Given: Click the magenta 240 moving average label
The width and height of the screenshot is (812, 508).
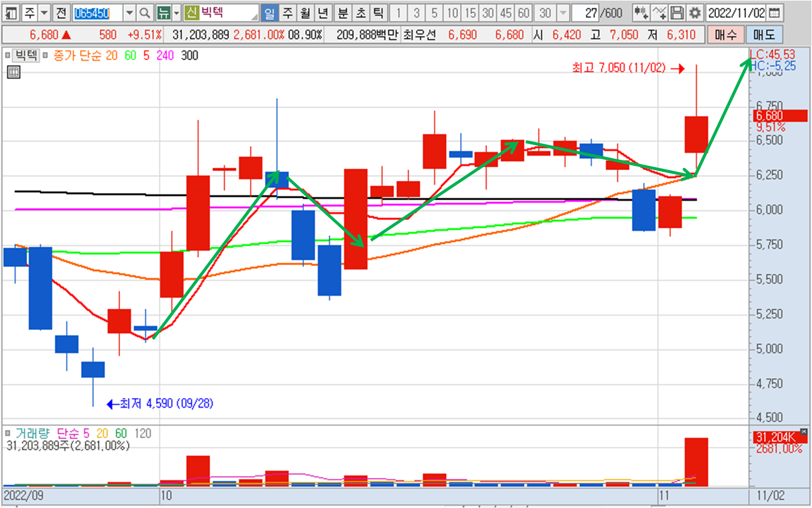Looking at the screenshot, I should coord(165,56).
